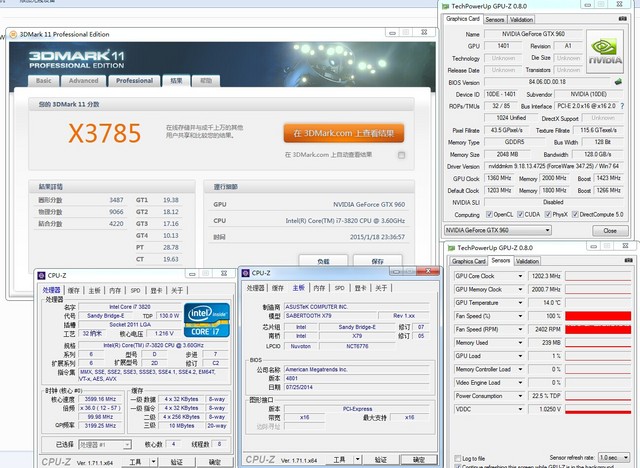Open the GPU Temperature sensor dropdown
Screen dimensions: 640x468
(x=520, y=303)
